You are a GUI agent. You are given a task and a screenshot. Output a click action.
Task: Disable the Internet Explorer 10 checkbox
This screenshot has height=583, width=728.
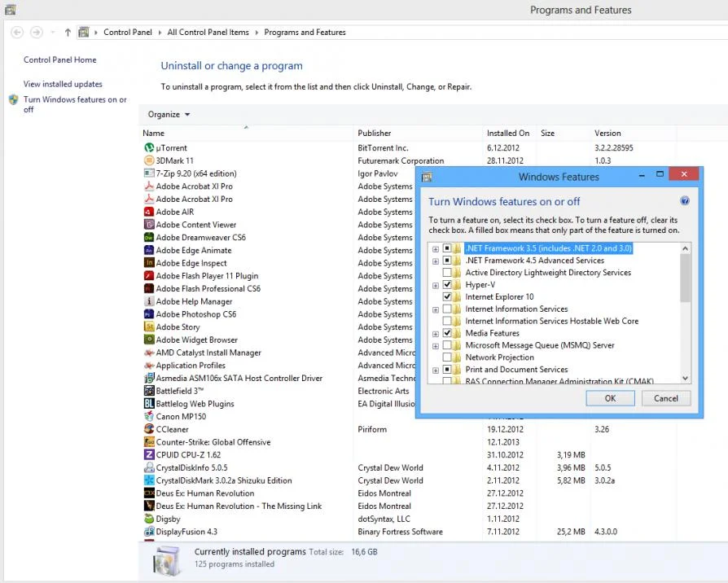(x=447, y=297)
